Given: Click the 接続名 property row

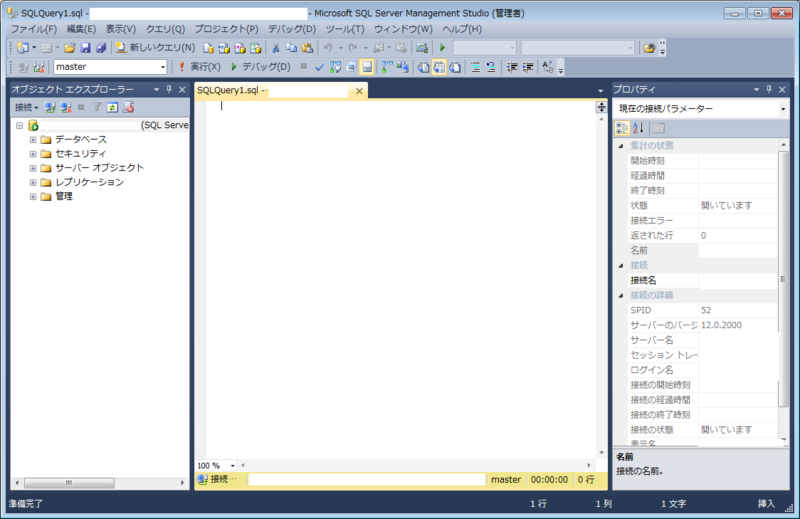Looking at the screenshot, I should click(x=703, y=280).
